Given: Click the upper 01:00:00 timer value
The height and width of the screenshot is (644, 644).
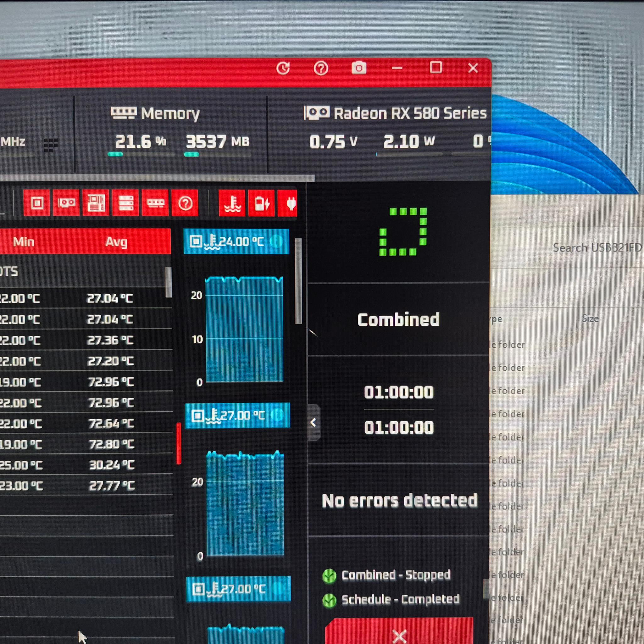Looking at the screenshot, I should pos(399,392).
